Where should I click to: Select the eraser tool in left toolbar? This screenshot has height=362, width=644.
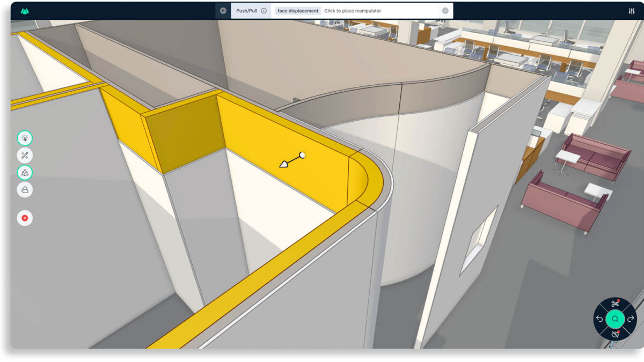[x=25, y=190]
